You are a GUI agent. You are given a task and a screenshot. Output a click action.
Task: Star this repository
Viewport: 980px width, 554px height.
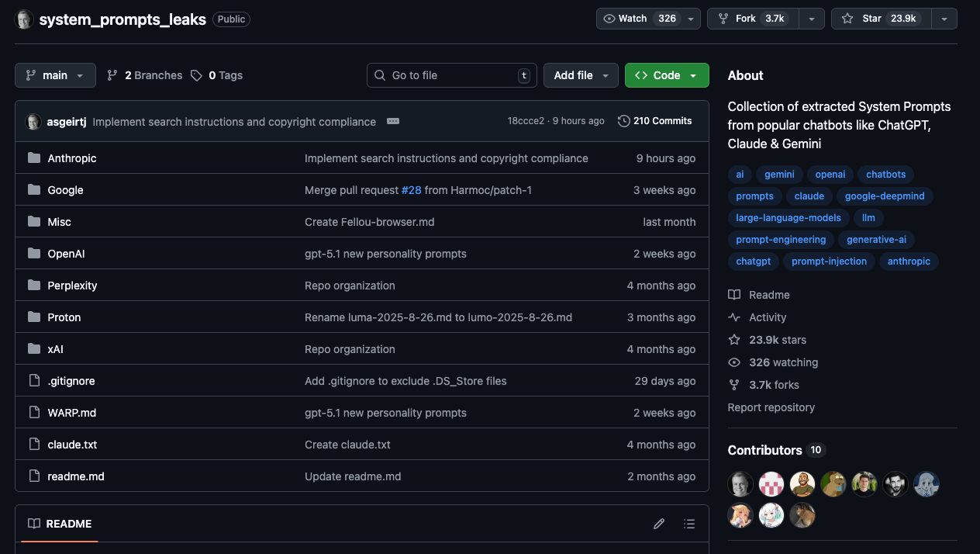[879, 19]
